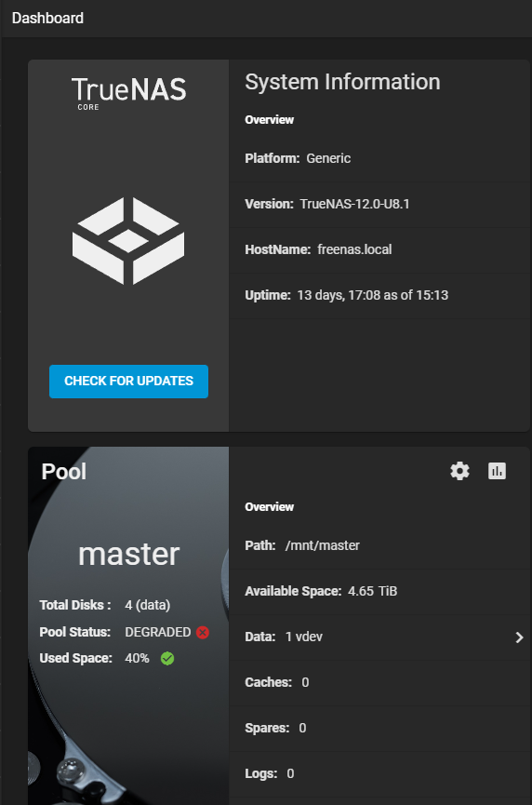Viewport: 532px width, 805px height.
Task: Click the Pool card title
Action: pos(64,472)
